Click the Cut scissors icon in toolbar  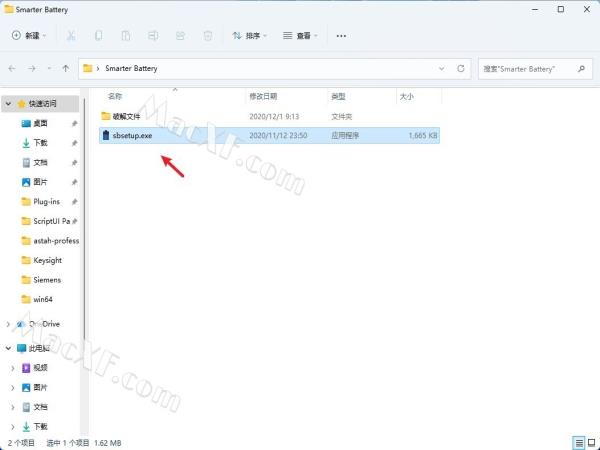71,36
